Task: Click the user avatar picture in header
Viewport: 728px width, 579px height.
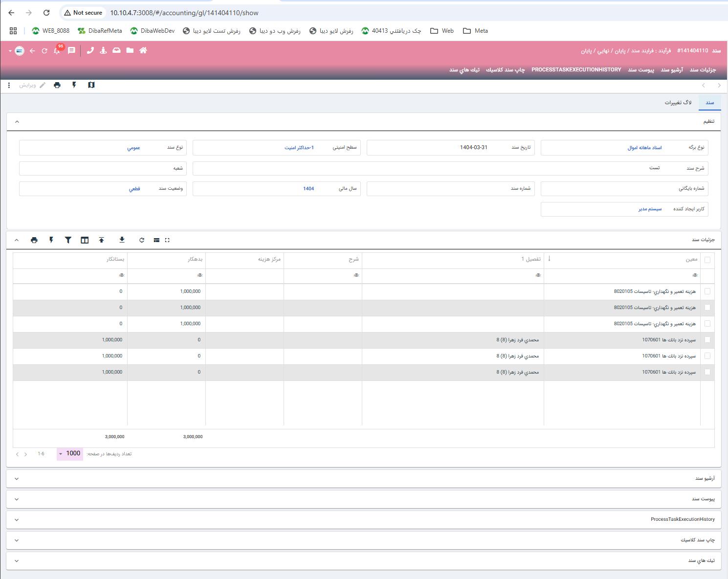Action: click(x=20, y=51)
